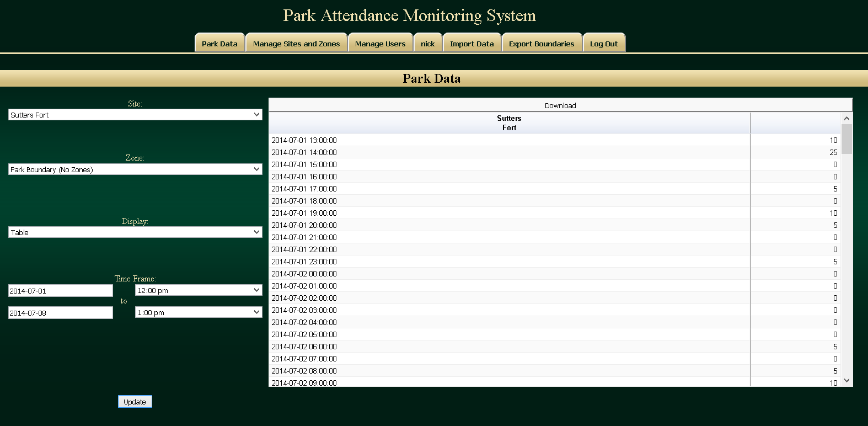The height and width of the screenshot is (426, 868).
Task: Click the end date field 2014-07-08
Action: (61, 313)
